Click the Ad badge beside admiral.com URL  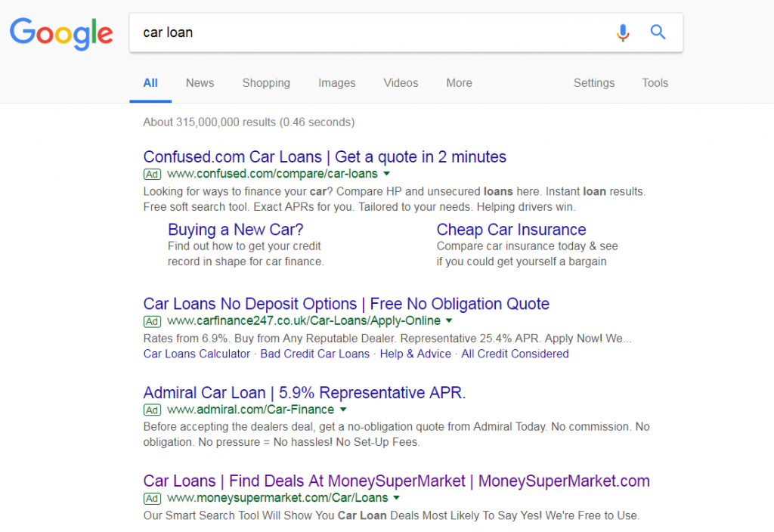152,410
